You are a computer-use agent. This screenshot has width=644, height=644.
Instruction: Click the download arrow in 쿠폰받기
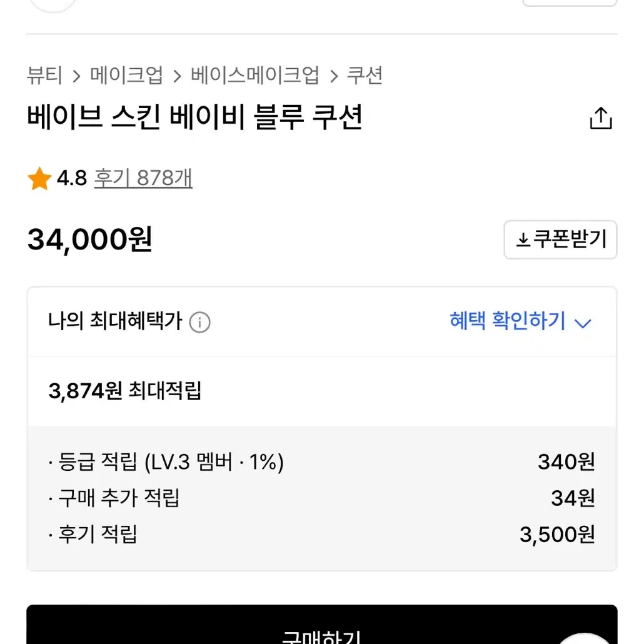(x=523, y=239)
